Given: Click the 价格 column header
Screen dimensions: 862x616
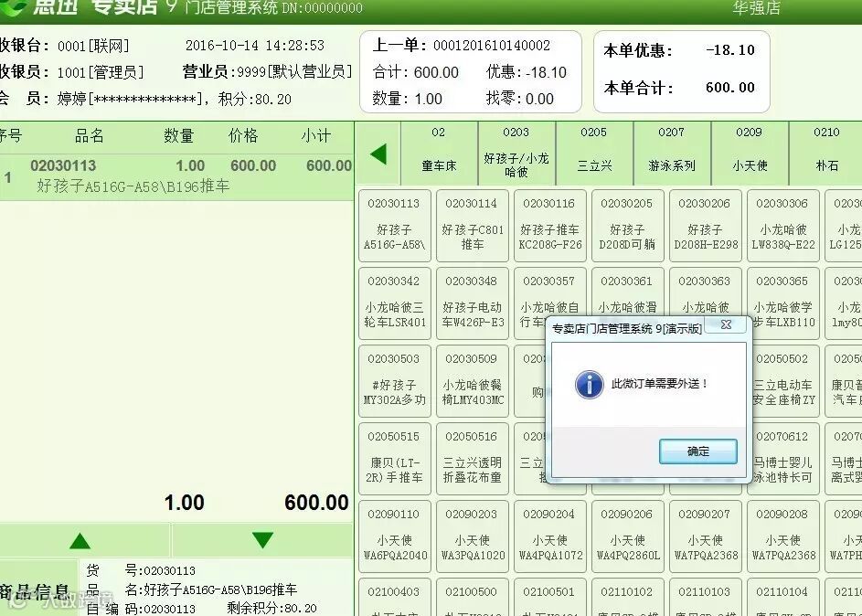Looking at the screenshot, I should (243, 136).
